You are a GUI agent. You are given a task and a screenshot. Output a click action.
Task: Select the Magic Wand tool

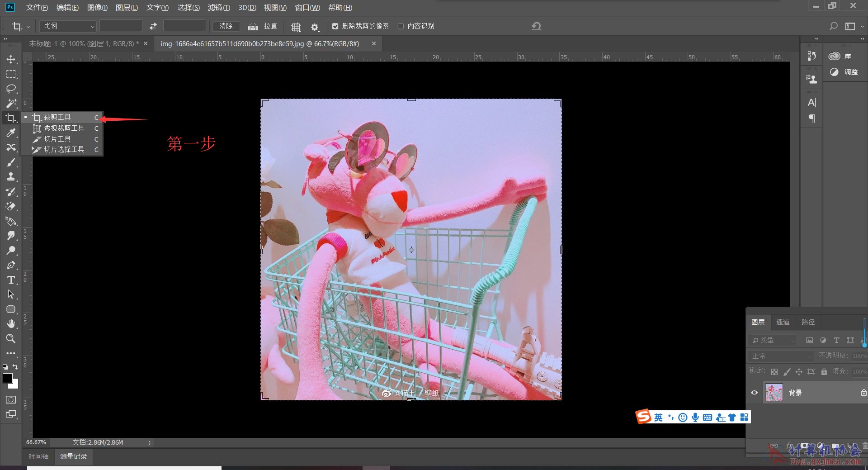pos(11,104)
